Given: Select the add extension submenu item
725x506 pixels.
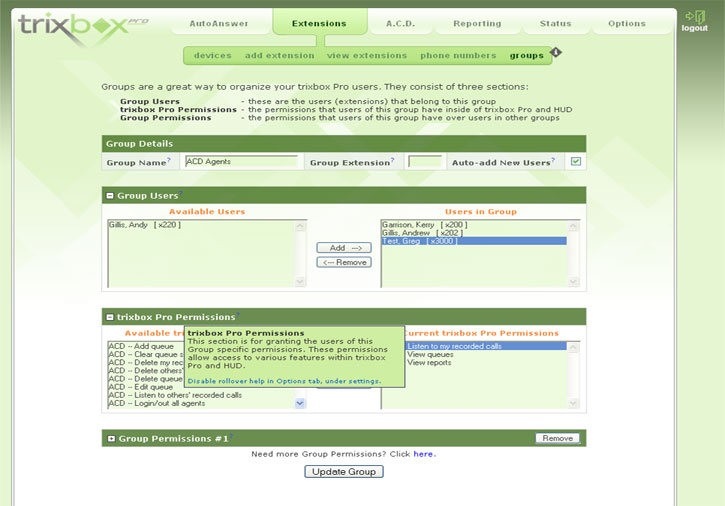Looking at the screenshot, I should tap(279, 56).
